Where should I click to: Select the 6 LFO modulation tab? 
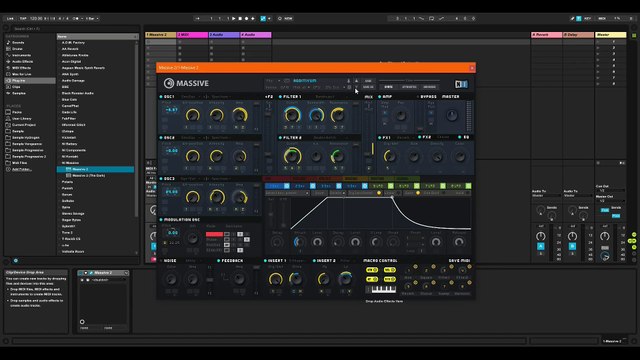[x=404, y=186]
